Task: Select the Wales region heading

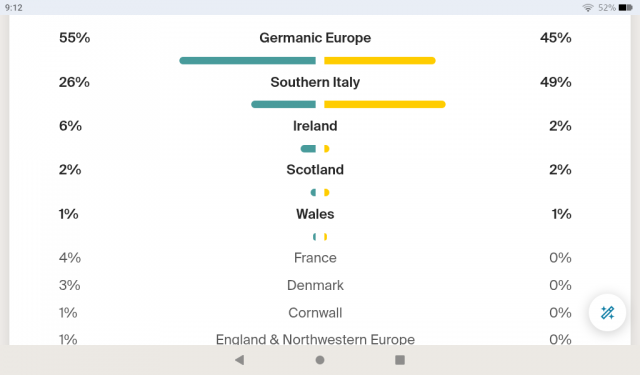Action: coord(315,214)
